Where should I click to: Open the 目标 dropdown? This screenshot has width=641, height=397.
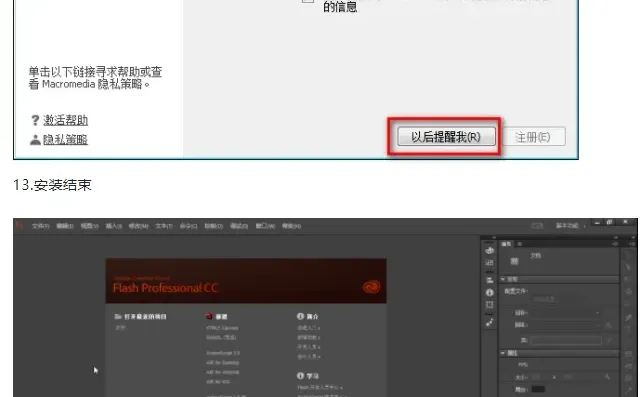565,313
